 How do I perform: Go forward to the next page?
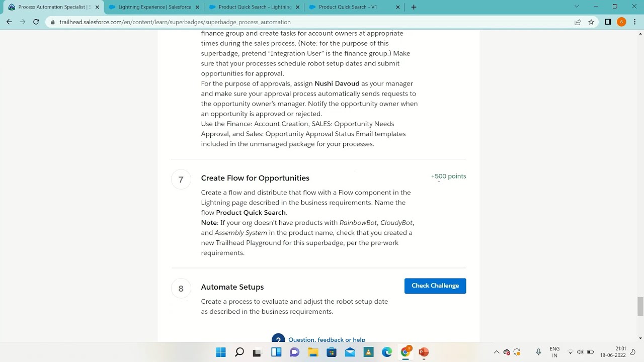point(23,22)
